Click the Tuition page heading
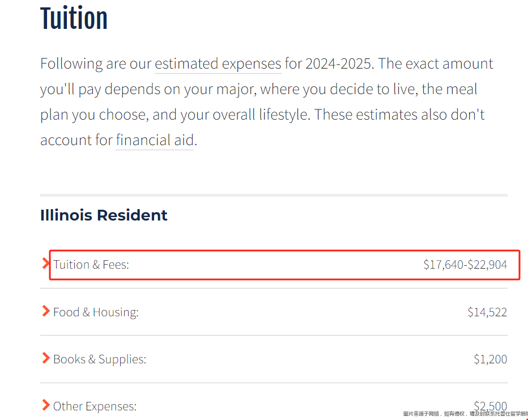 point(74,19)
